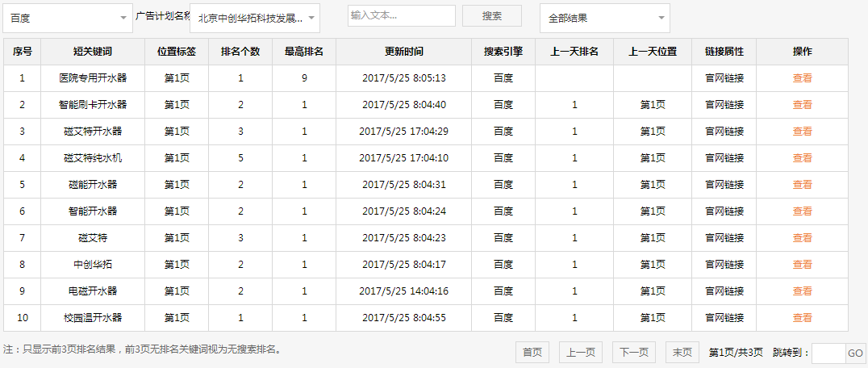Click 查看 for 智能刷卡开水器

[802, 105]
